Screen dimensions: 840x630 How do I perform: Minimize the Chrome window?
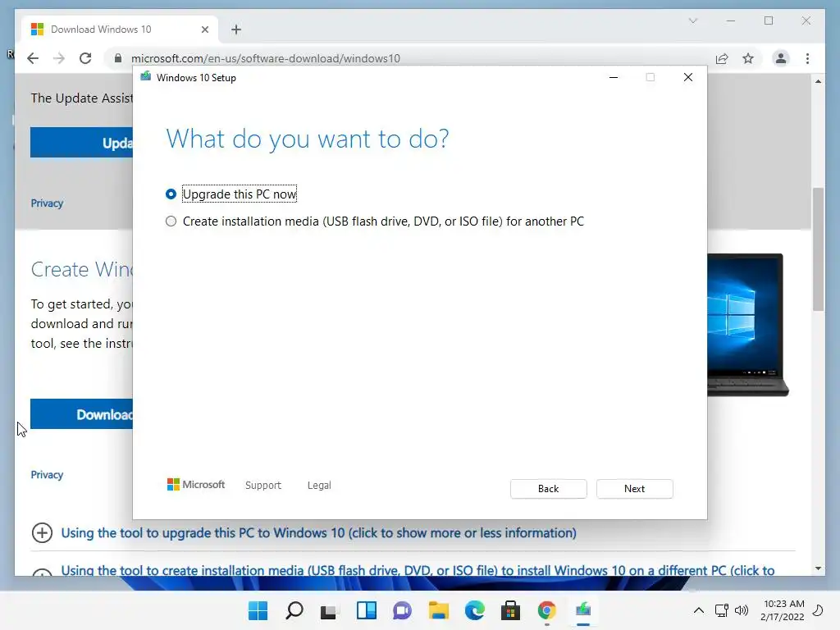point(731,21)
